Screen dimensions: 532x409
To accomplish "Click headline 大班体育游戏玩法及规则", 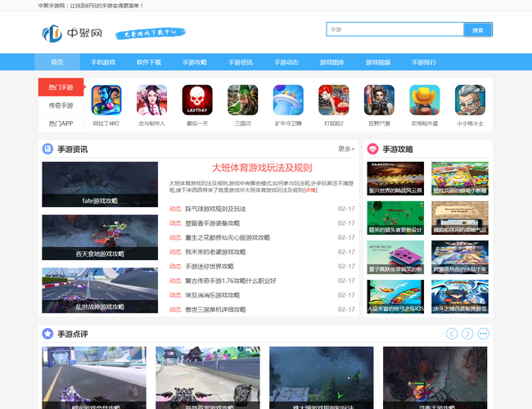I will point(262,167).
